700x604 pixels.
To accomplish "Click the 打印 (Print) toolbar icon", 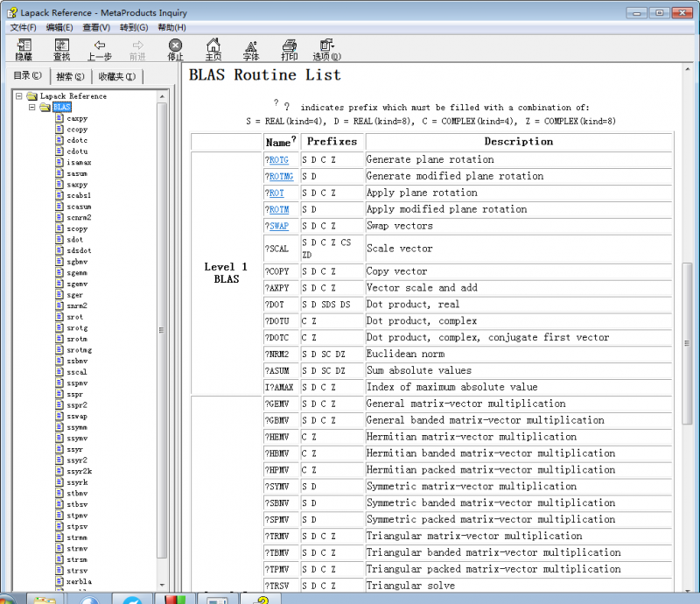I will tap(289, 49).
